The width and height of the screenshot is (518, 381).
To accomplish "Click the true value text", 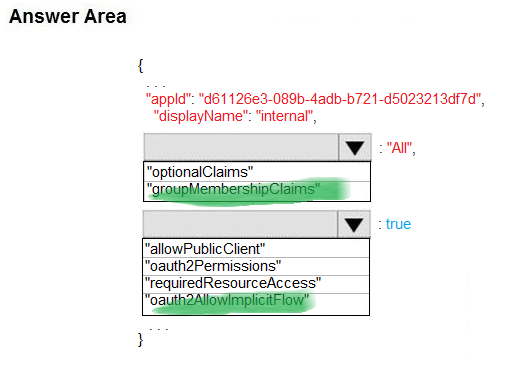I will point(398,224).
